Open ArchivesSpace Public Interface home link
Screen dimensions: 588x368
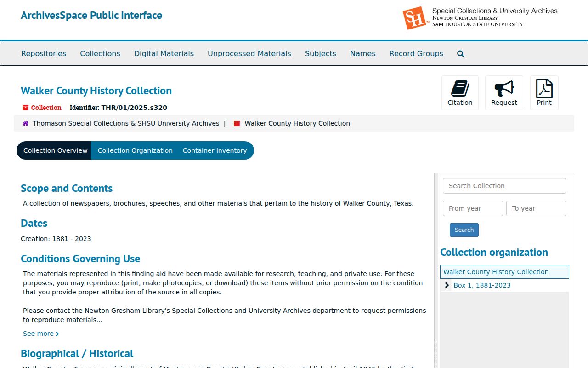point(91,15)
